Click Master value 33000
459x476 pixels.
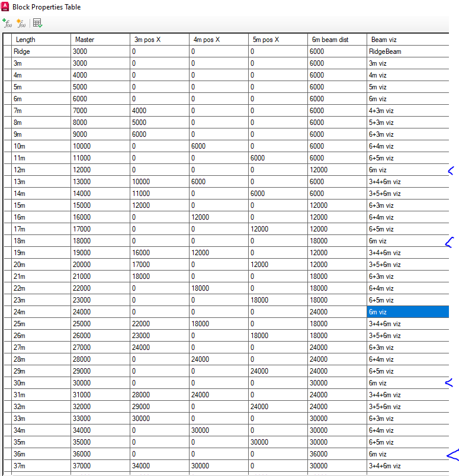pos(100,419)
